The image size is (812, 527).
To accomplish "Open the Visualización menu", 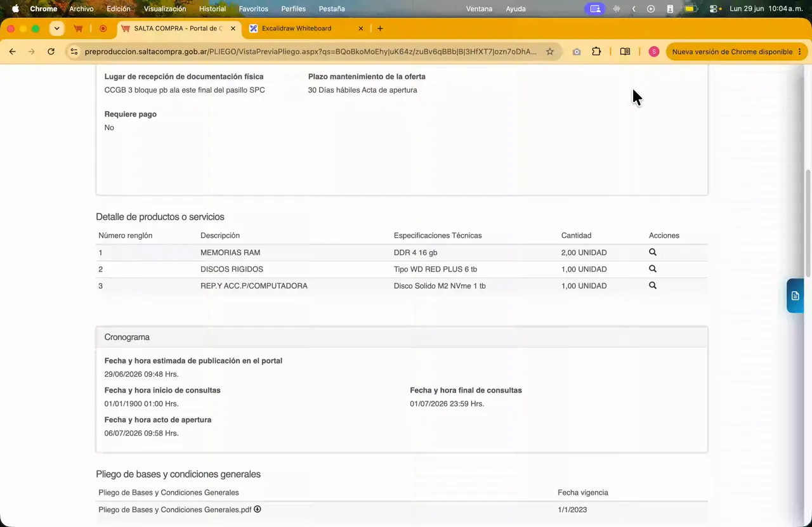I will click(165, 9).
